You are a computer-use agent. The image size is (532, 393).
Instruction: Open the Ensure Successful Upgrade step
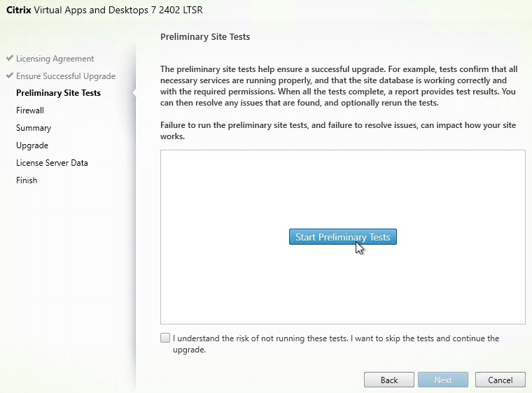(x=66, y=76)
